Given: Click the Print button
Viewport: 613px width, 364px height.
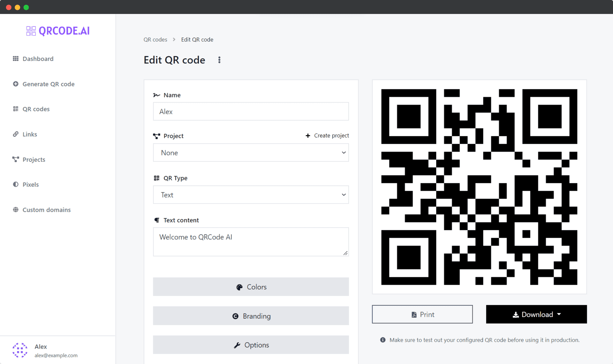Looking at the screenshot, I should [422, 314].
